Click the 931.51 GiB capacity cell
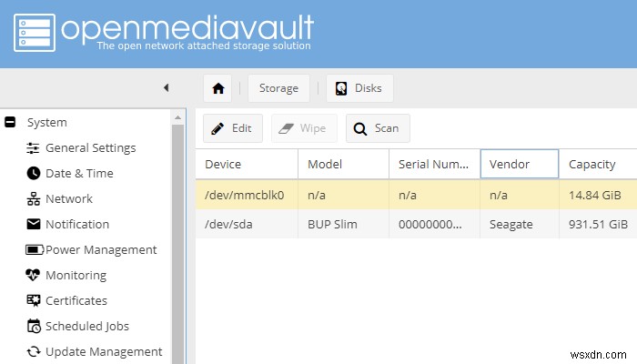The width and height of the screenshot is (637, 364). click(598, 224)
